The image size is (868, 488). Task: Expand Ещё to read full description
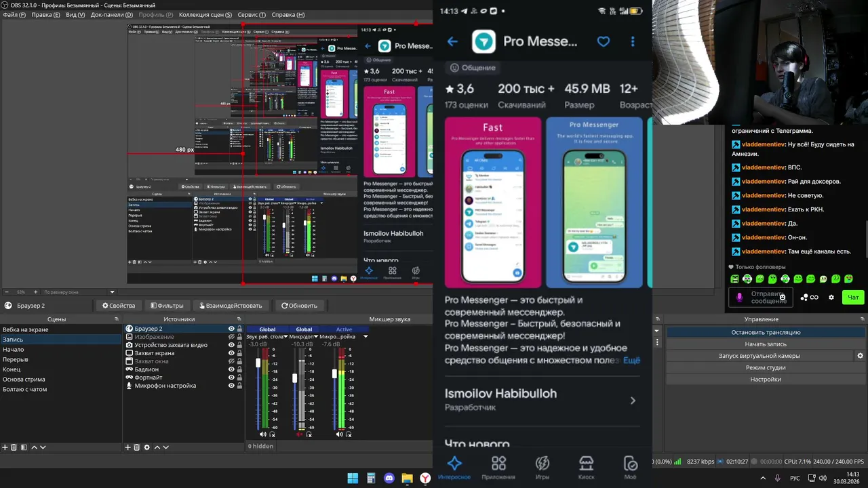(631, 360)
